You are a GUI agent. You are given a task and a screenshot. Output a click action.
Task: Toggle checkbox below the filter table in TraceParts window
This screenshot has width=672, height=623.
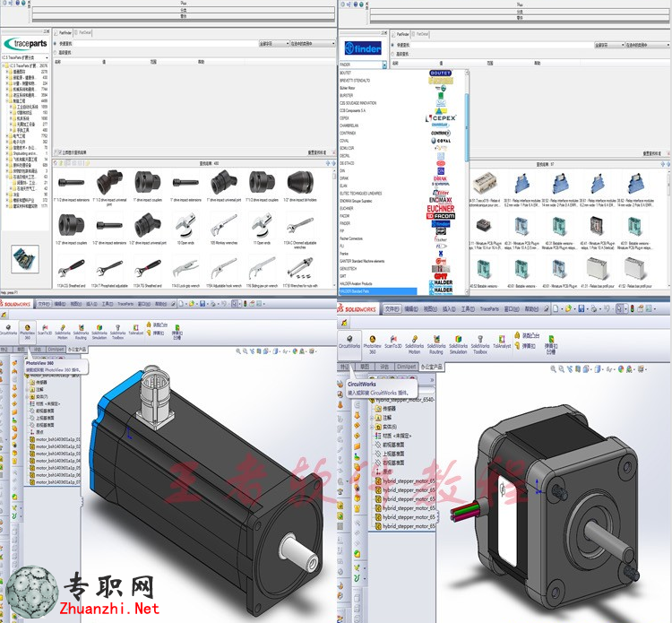pyautogui.click(x=59, y=152)
